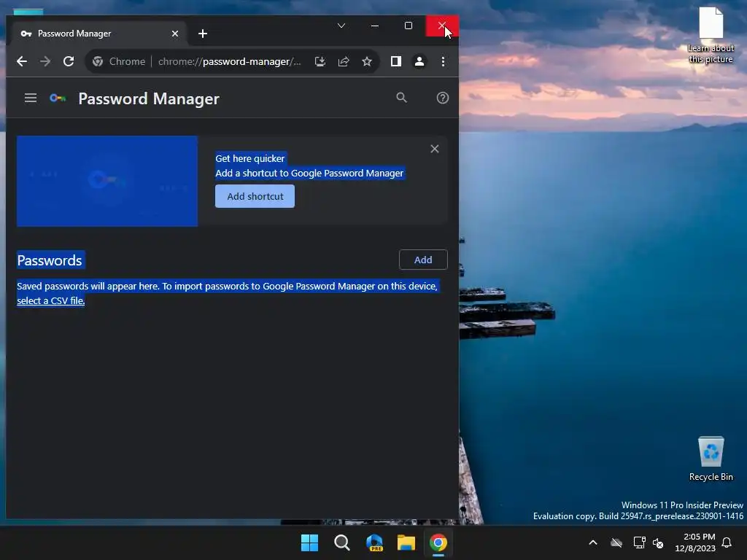This screenshot has height=560, width=747.
Task: Click the promo illustration thumbnail
Action: click(107, 181)
